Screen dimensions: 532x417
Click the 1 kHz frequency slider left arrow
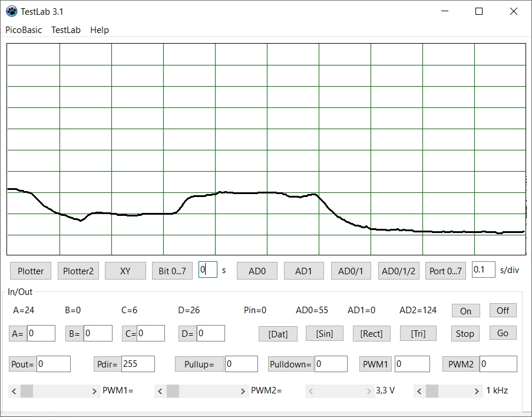(x=419, y=391)
